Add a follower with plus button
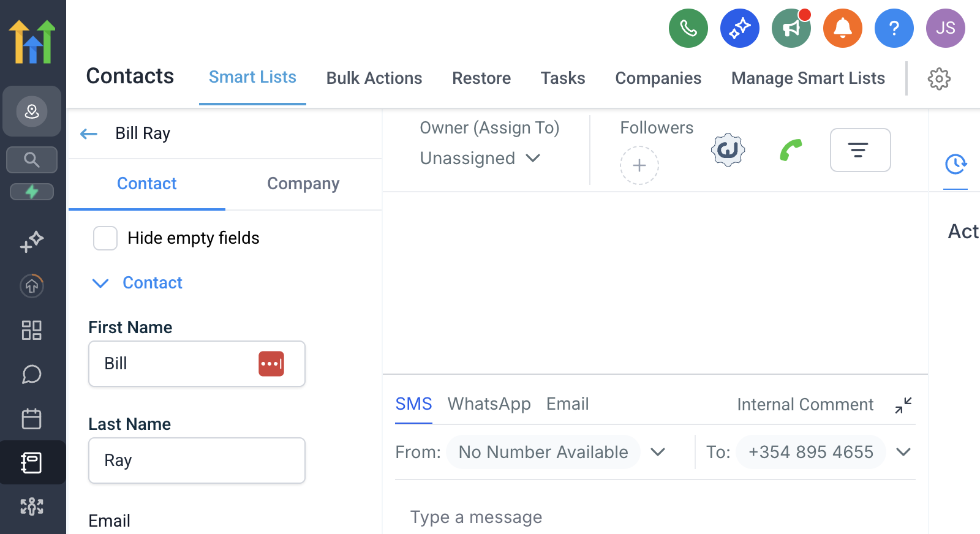980x534 pixels. [639, 165]
